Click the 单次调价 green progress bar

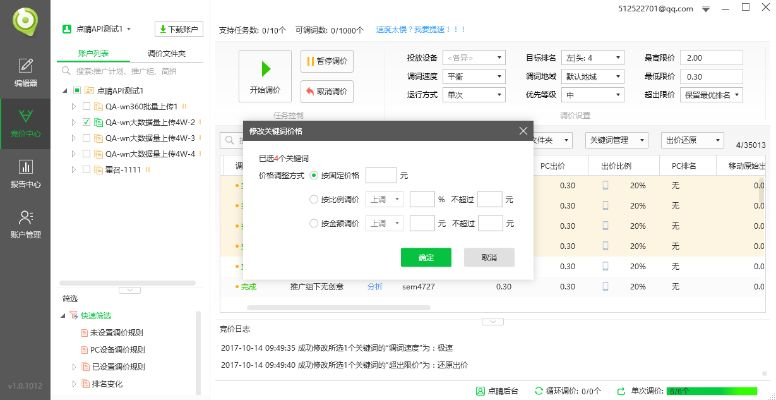click(712, 391)
